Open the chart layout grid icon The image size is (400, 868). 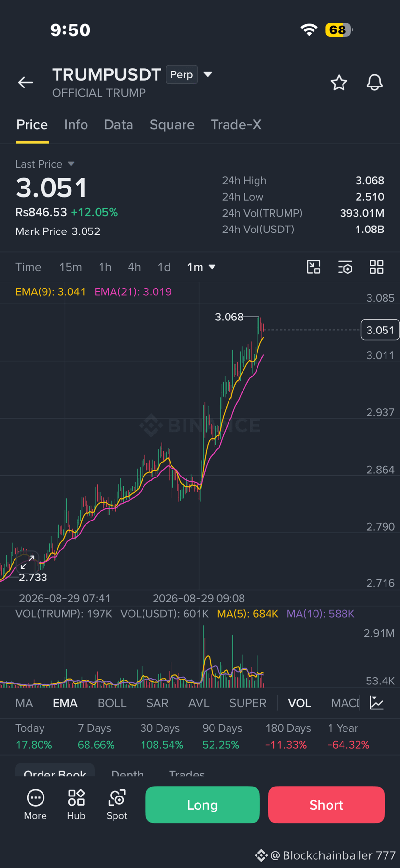376,267
